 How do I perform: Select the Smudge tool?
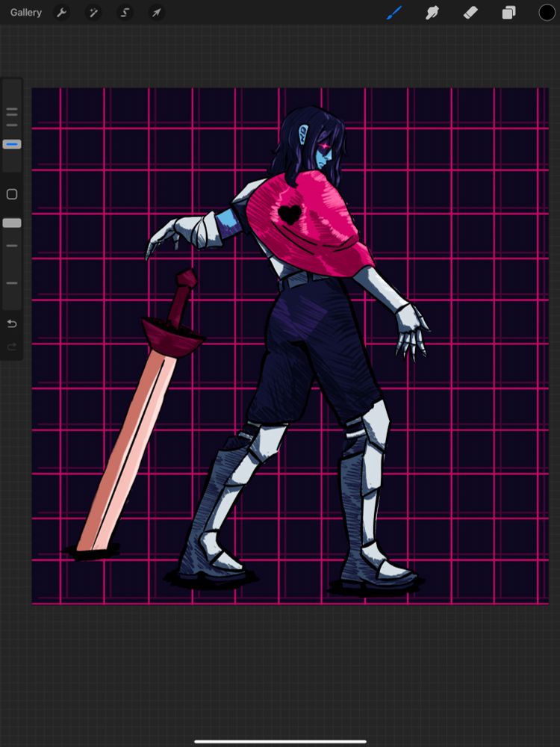pos(432,13)
